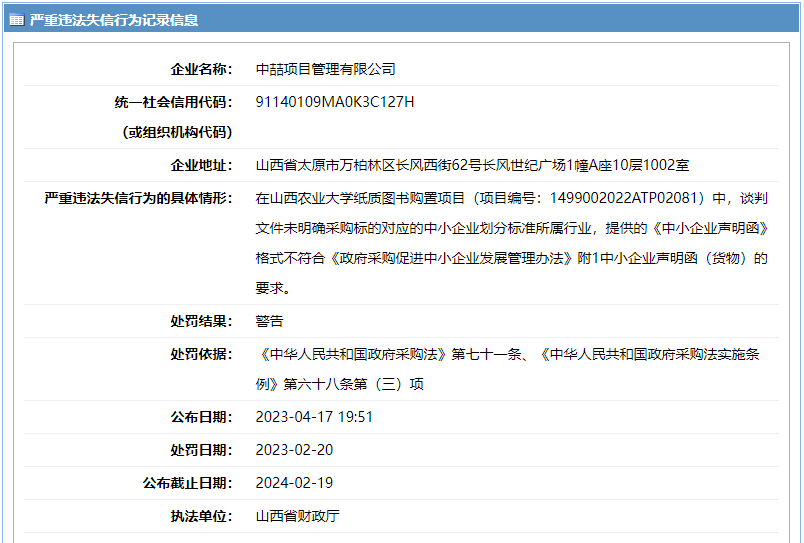Click the header title 严重违法失信行为记录信息
The height and width of the screenshot is (543, 804).
pyautogui.click(x=113, y=20)
